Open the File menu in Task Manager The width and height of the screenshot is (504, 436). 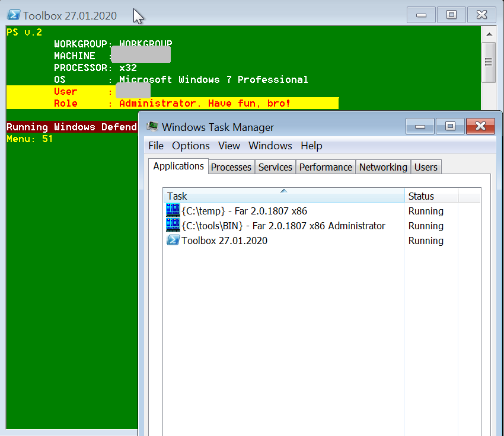point(156,146)
